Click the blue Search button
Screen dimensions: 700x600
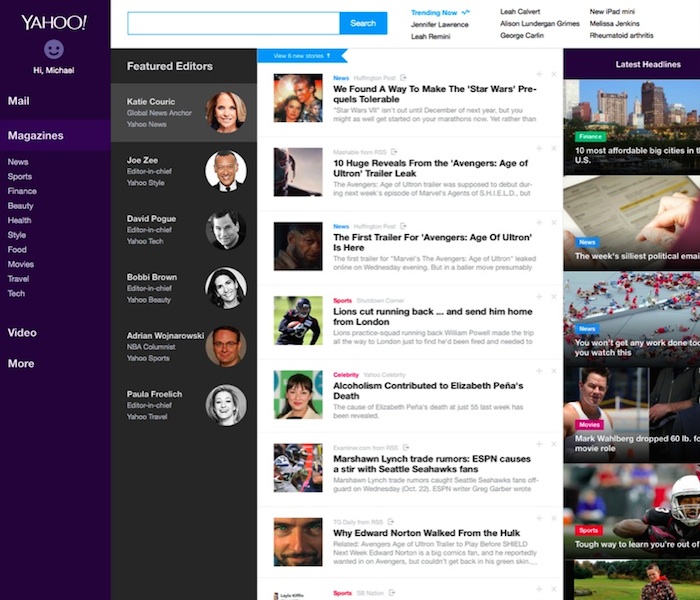coord(363,23)
